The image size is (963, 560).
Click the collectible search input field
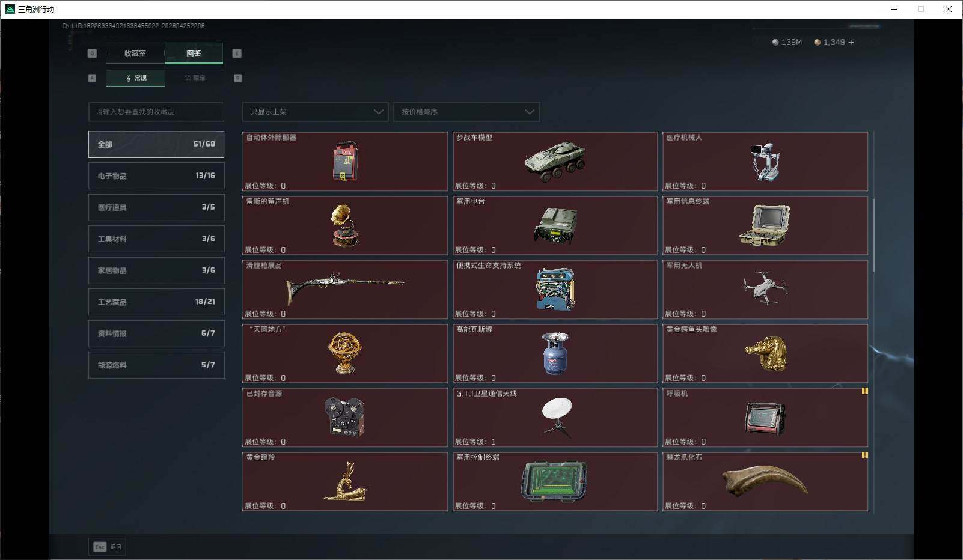(156, 112)
